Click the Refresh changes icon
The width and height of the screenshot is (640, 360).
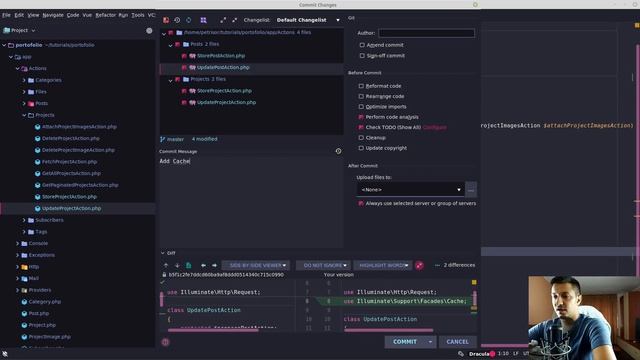pyautogui.click(x=189, y=20)
